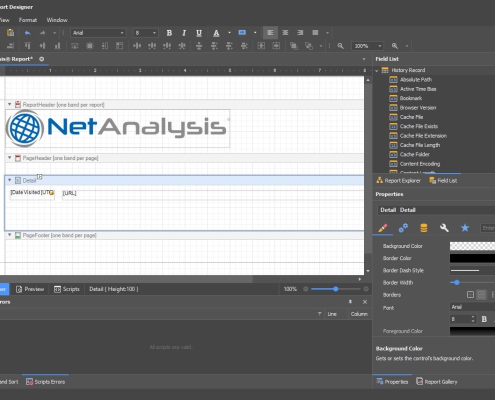The height and width of the screenshot is (400, 495).
Task: Click the zoom out magnifier icon
Action: [x=340, y=46]
